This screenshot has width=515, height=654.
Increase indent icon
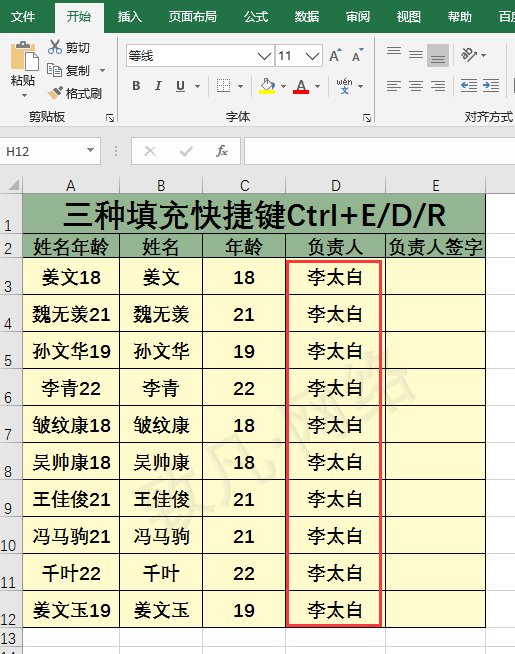tap(491, 86)
